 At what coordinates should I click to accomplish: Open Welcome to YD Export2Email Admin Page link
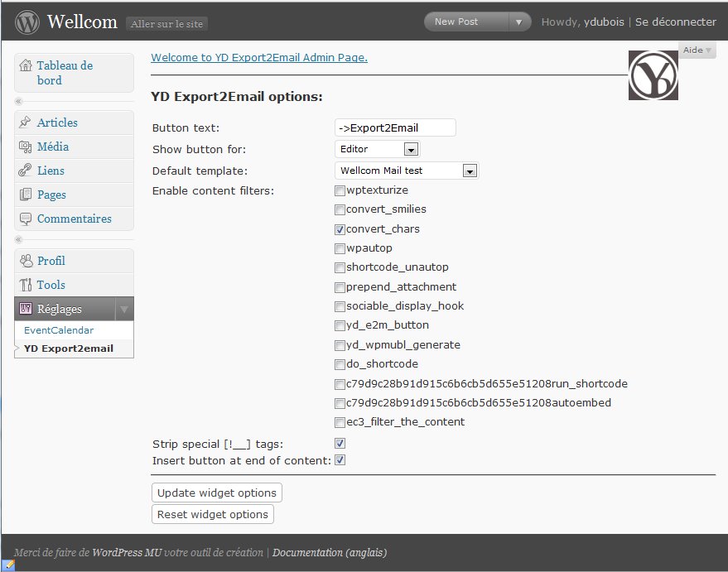[259, 57]
